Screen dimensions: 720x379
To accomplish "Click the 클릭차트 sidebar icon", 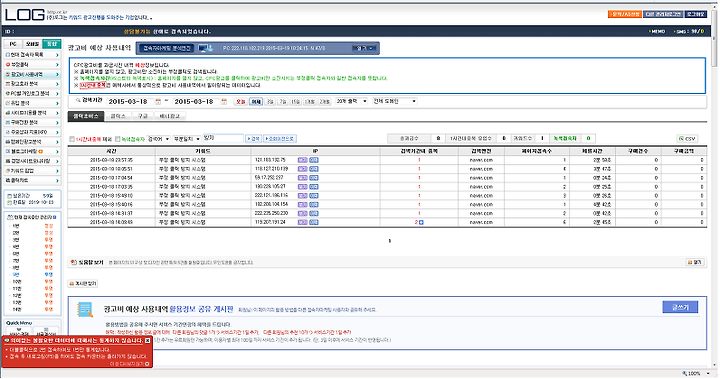I will 8,181.
